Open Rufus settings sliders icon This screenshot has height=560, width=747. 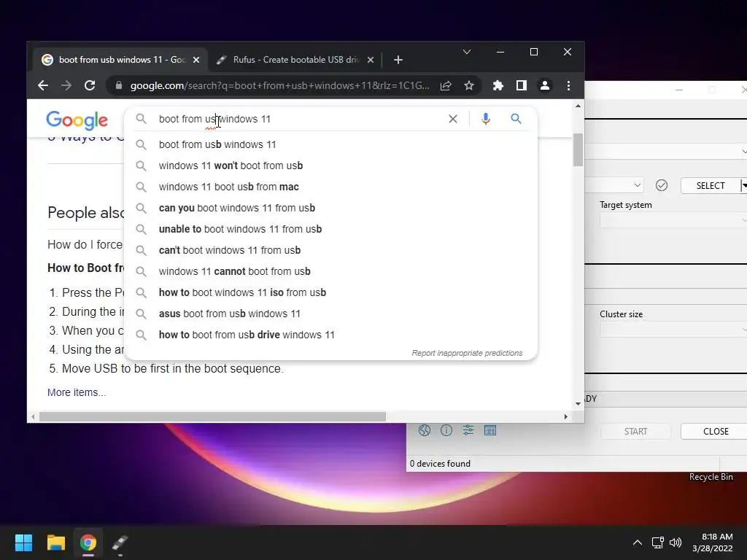(x=468, y=430)
